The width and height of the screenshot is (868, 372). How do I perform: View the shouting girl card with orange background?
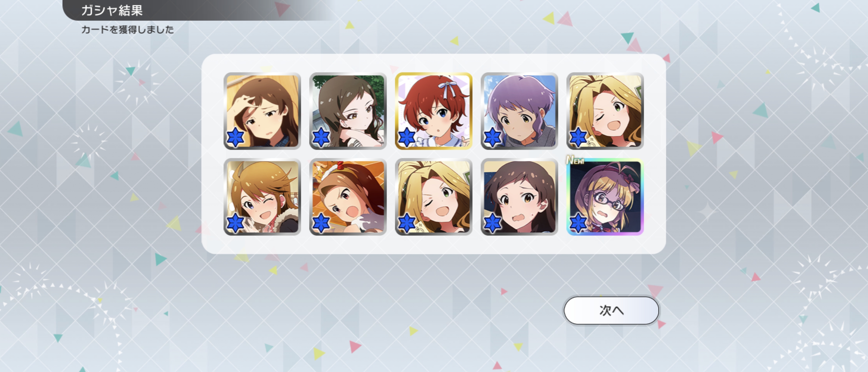(x=348, y=197)
